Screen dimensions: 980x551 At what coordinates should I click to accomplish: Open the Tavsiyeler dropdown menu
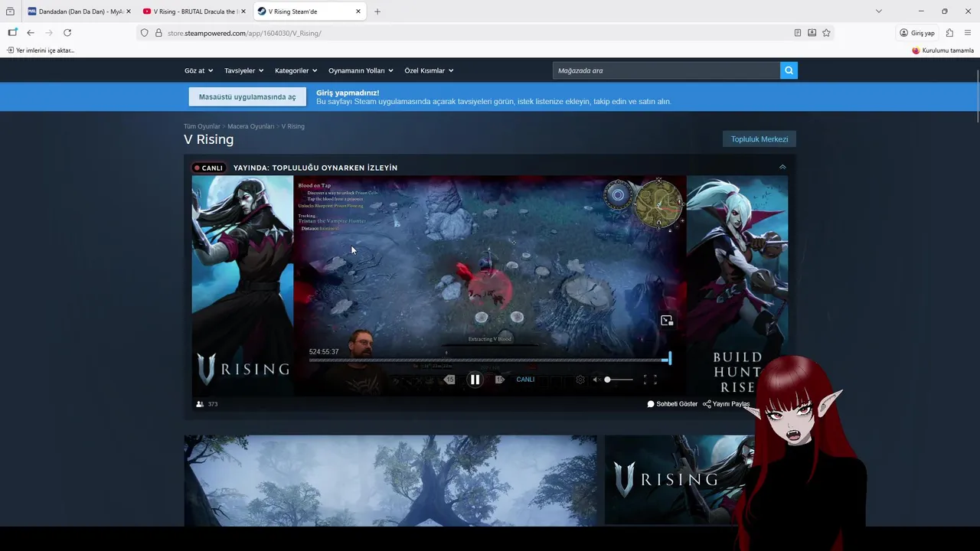click(243, 70)
